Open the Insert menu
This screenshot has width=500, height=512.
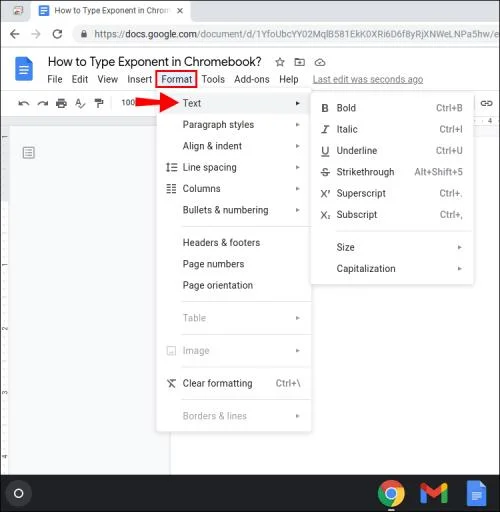[x=139, y=79]
